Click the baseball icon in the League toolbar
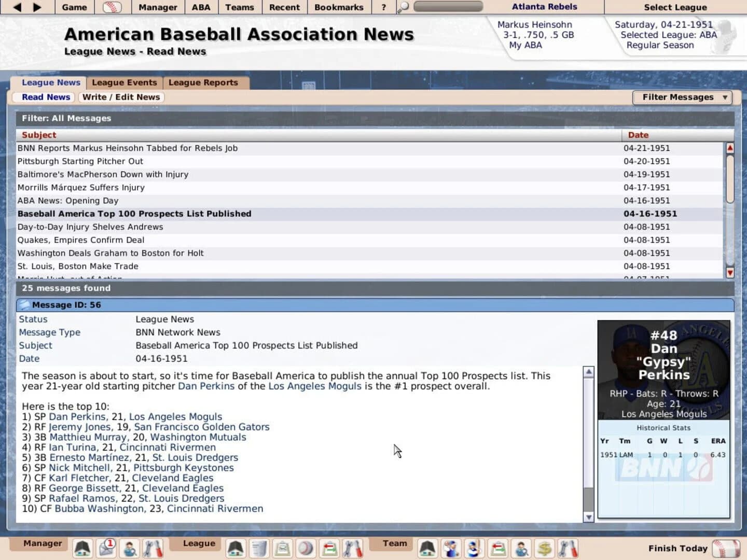This screenshot has width=747, height=560. pos(305,548)
